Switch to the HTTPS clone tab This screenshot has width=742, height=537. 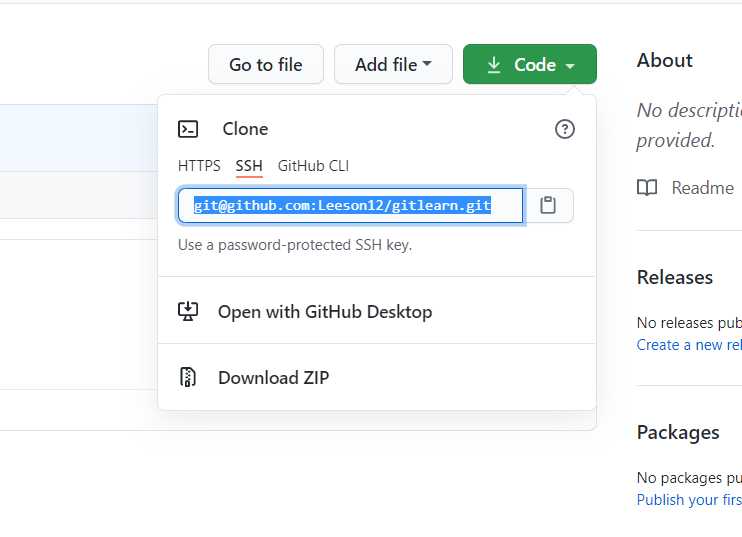[x=199, y=166]
